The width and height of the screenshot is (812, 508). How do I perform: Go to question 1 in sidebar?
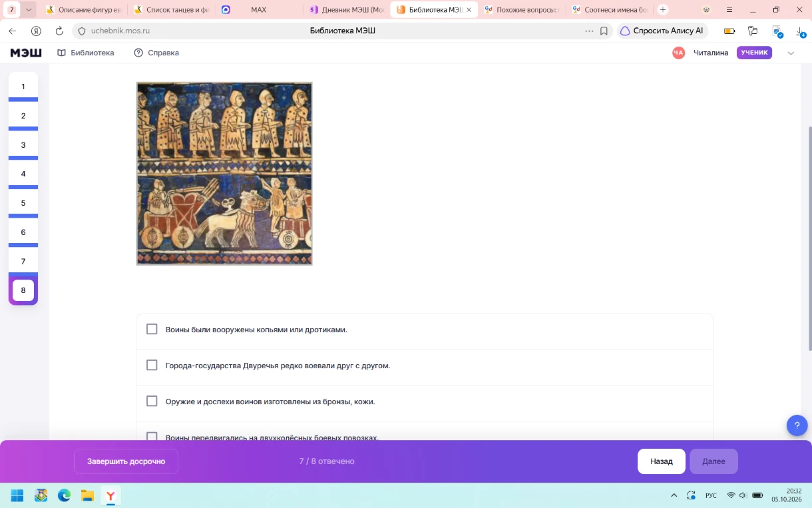pos(23,87)
